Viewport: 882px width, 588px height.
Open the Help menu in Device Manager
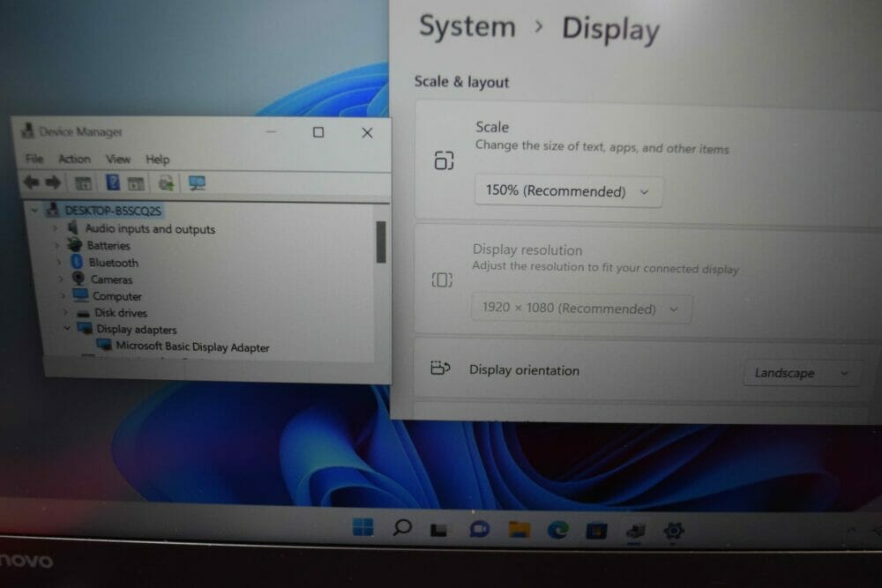[158, 160]
